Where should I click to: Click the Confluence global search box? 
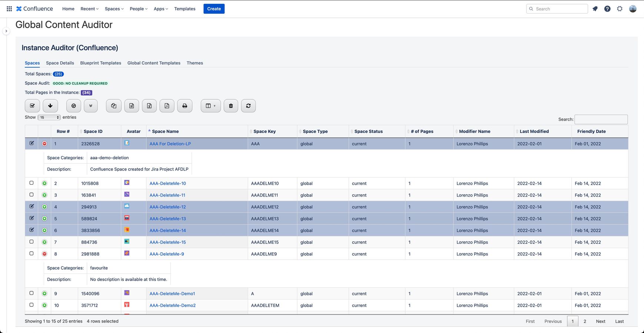[x=557, y=9]
